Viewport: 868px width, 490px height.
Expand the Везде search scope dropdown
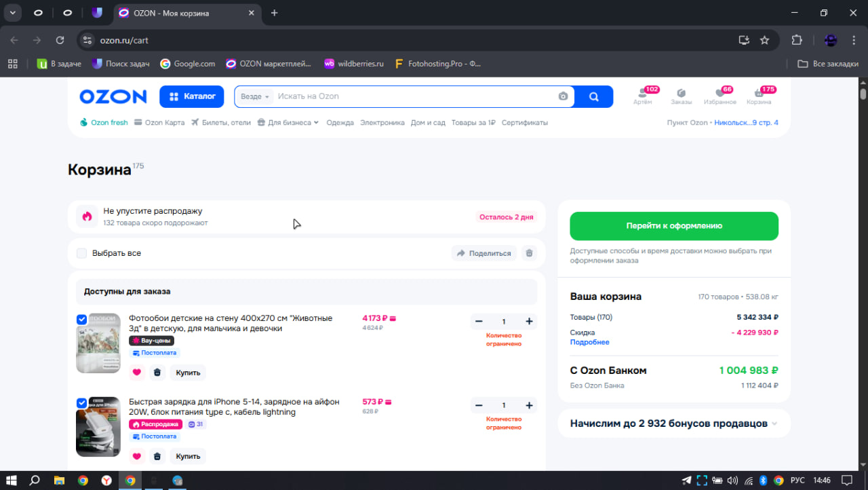(255, 96)
